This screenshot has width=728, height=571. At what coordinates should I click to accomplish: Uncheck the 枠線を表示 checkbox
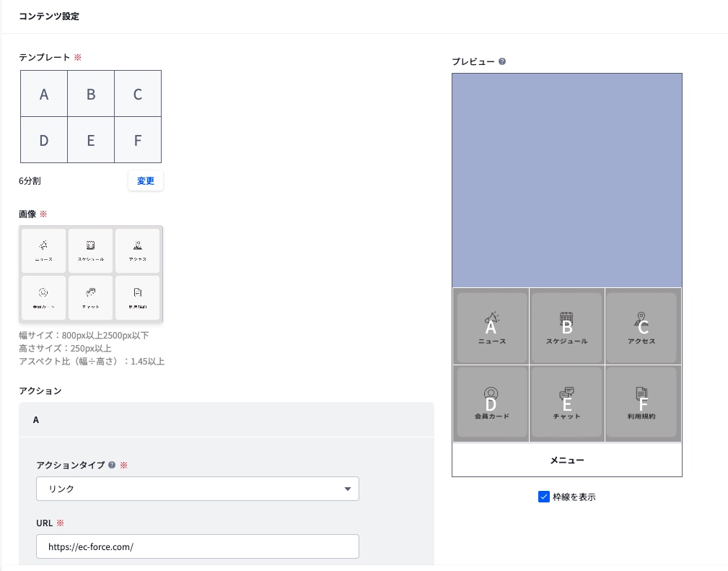click(544, 497)
